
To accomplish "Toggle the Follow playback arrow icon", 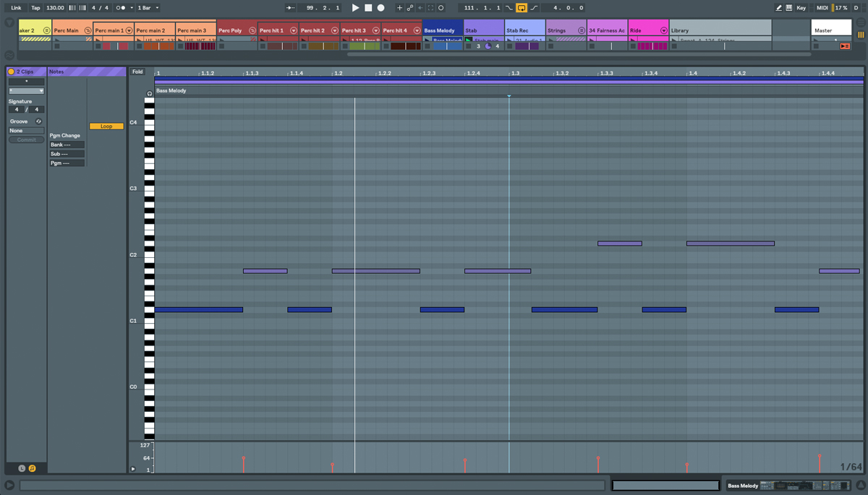I will pos(291,8).
